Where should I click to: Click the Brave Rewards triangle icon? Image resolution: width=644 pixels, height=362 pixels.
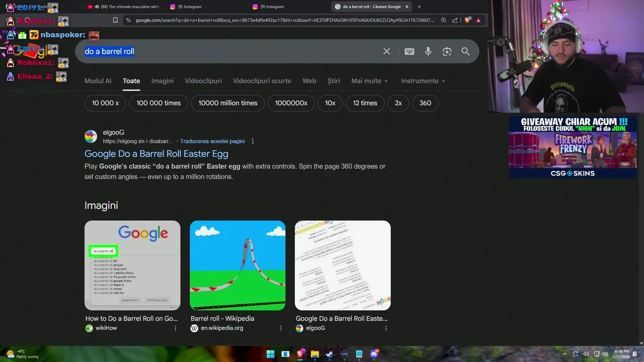pyautogui.click(x=478, y=20)
